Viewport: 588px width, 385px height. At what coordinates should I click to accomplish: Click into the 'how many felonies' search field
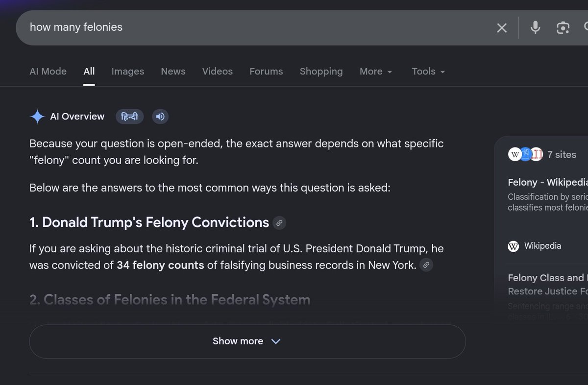[x=255, y=27]
